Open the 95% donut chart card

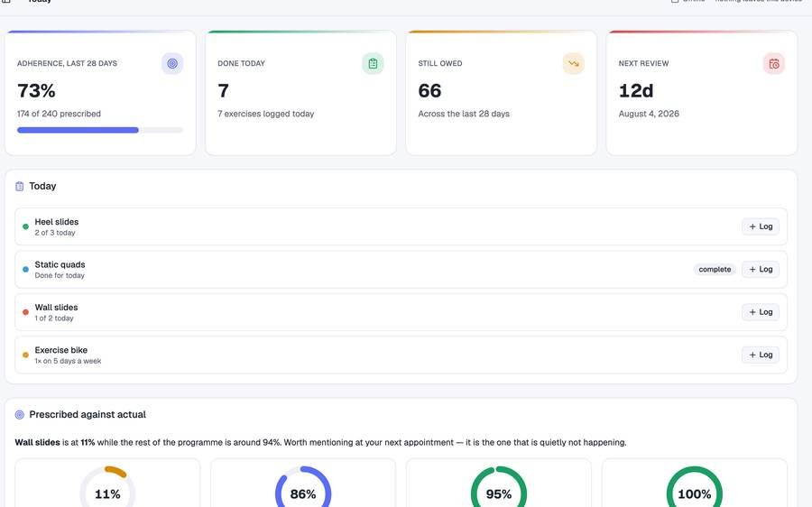[x=499, y=483]
